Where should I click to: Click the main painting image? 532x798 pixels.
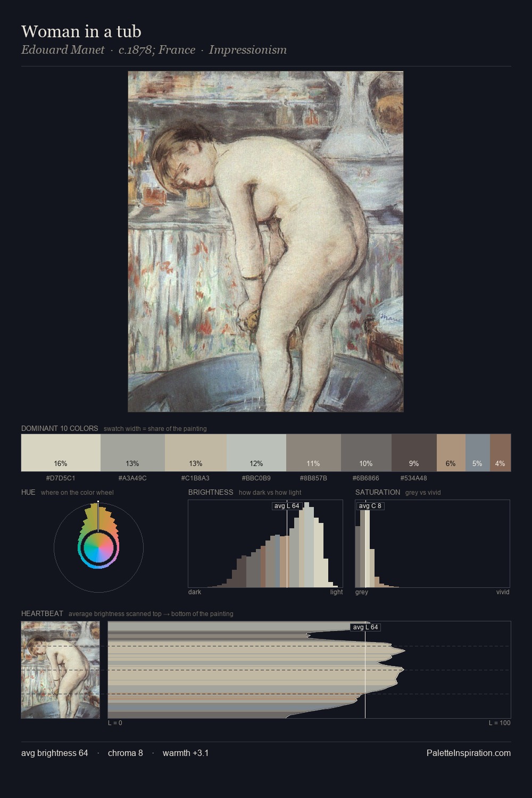click(265, 242)
